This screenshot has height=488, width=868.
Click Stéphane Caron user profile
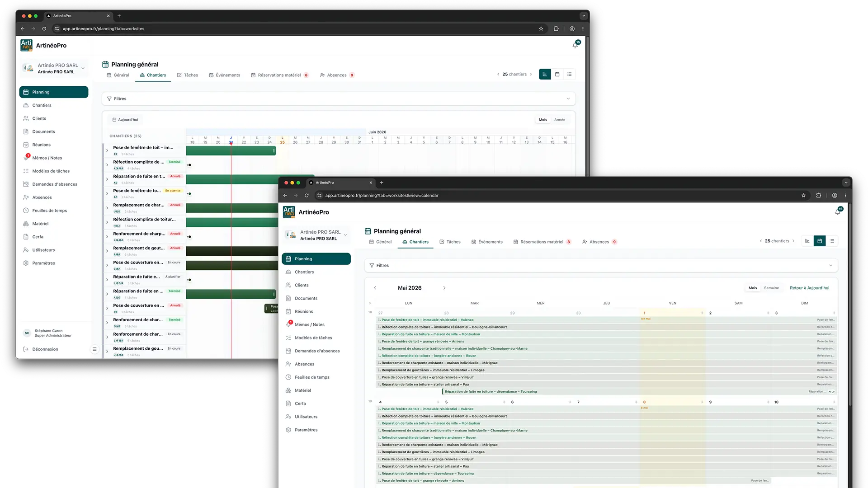coord(48,333)
